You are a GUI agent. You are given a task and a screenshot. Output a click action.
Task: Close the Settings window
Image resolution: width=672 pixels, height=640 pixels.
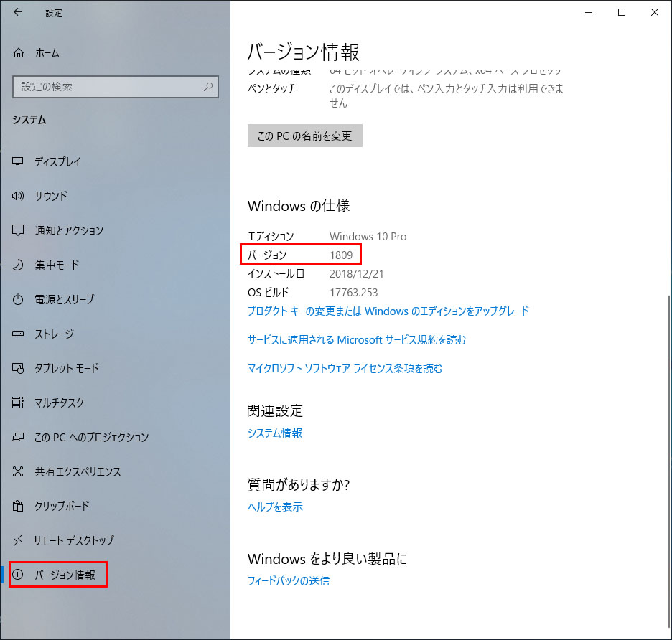pyautogui.click(x=655, y=12)
